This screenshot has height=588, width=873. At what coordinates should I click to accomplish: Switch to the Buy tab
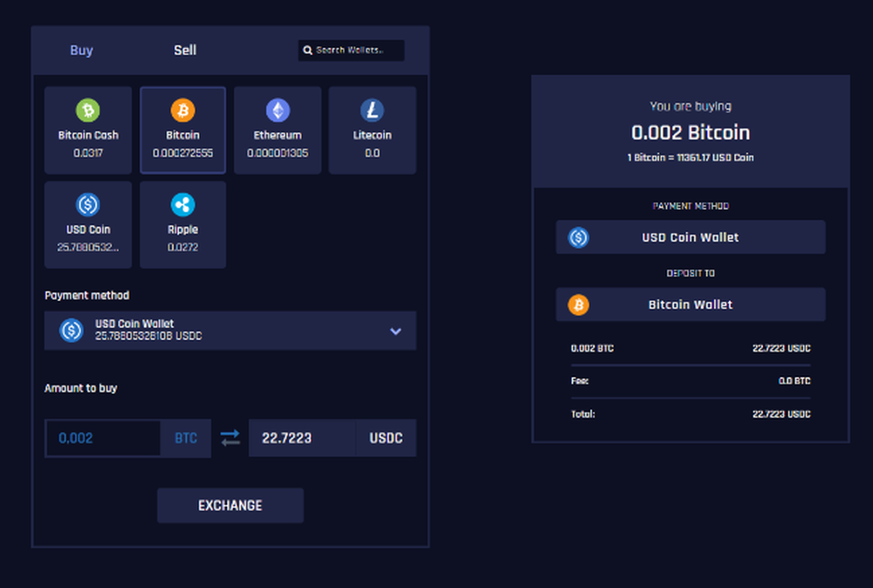pyautogui.click(x=81, y=51)
